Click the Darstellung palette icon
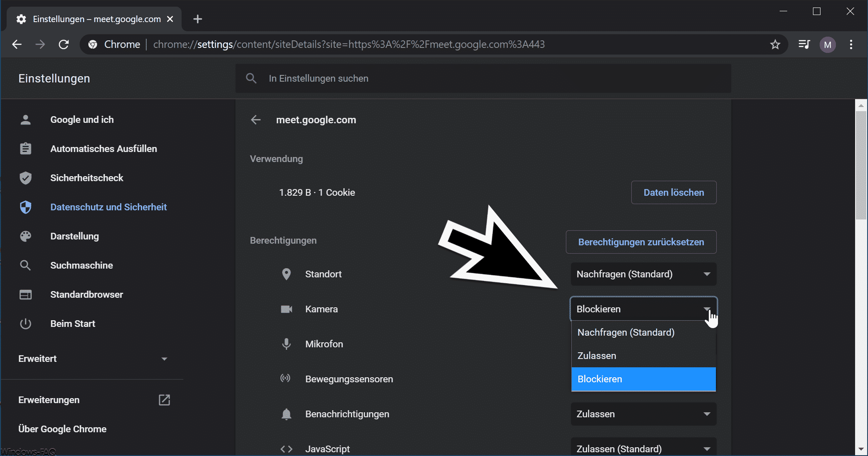This screenshot has width=868, height=456. 25,236
